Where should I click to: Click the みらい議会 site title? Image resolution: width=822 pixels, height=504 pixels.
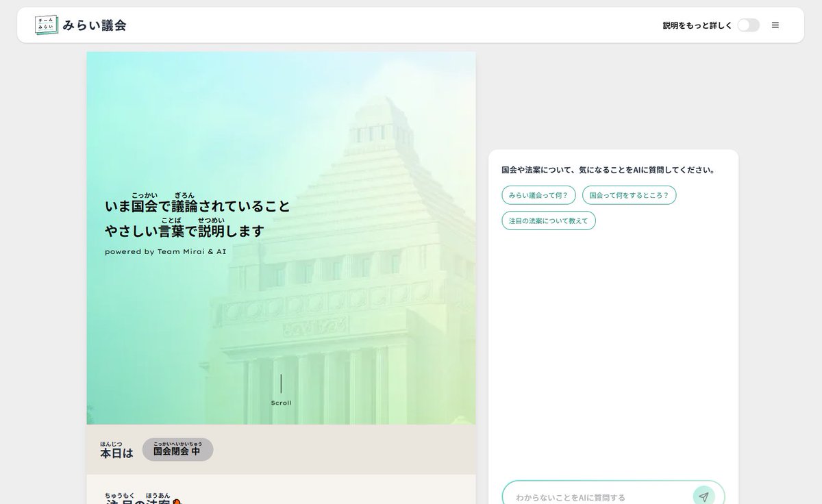click(x=95, y=25)
